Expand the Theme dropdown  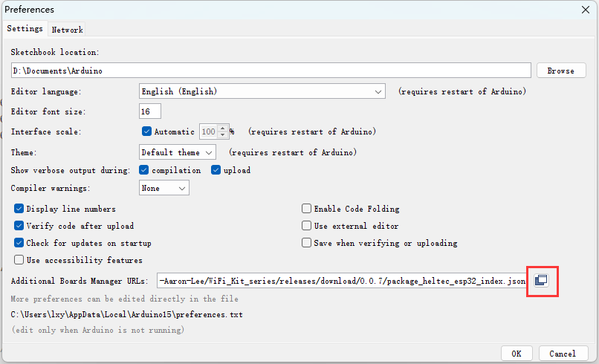tap(178, 152)
